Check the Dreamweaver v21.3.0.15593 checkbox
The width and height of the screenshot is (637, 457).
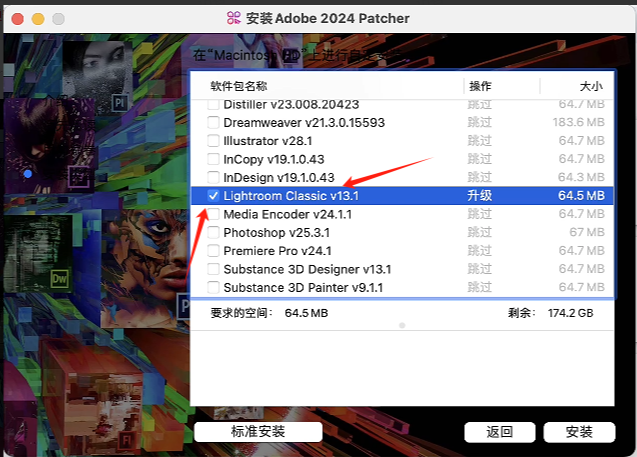[213, 122]
